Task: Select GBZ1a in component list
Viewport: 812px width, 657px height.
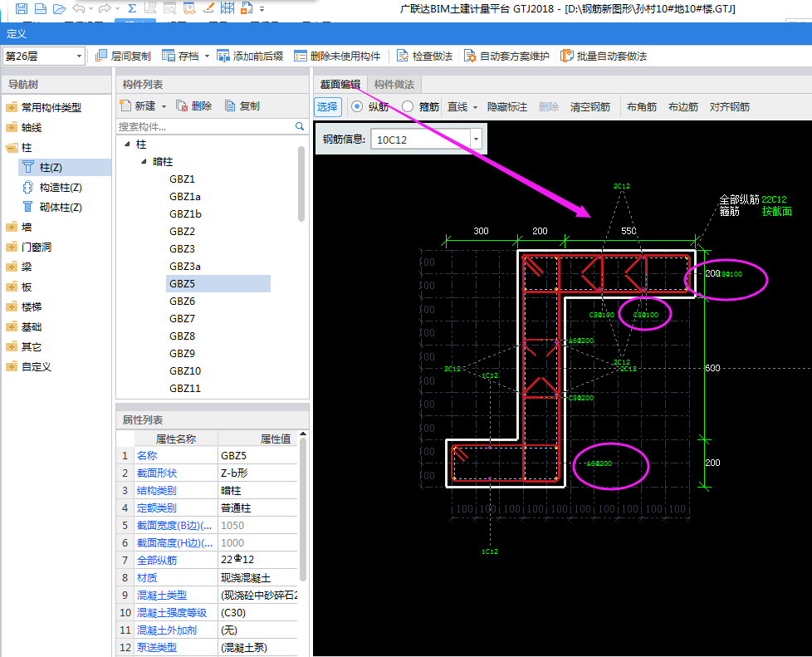Action: tap(185, 196)
